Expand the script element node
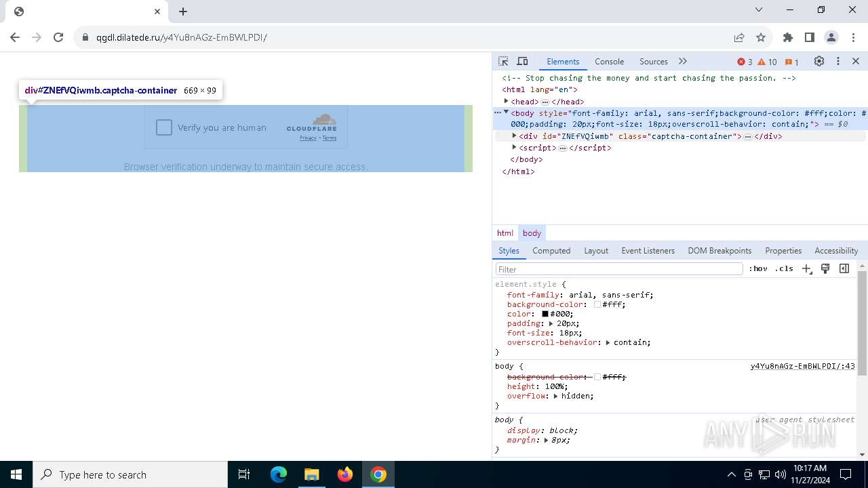Screen dimensions: 868x488 tap(514, 147)
